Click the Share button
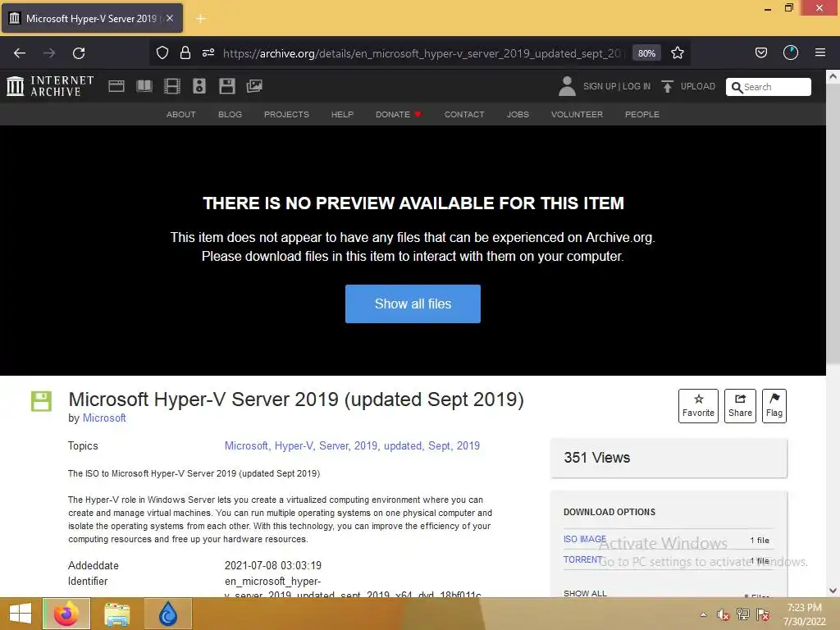 [x=740, y=406]
